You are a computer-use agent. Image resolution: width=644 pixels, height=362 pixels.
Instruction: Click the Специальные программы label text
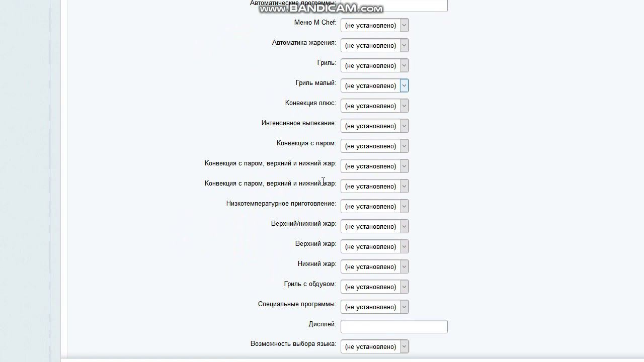[297, 304]
